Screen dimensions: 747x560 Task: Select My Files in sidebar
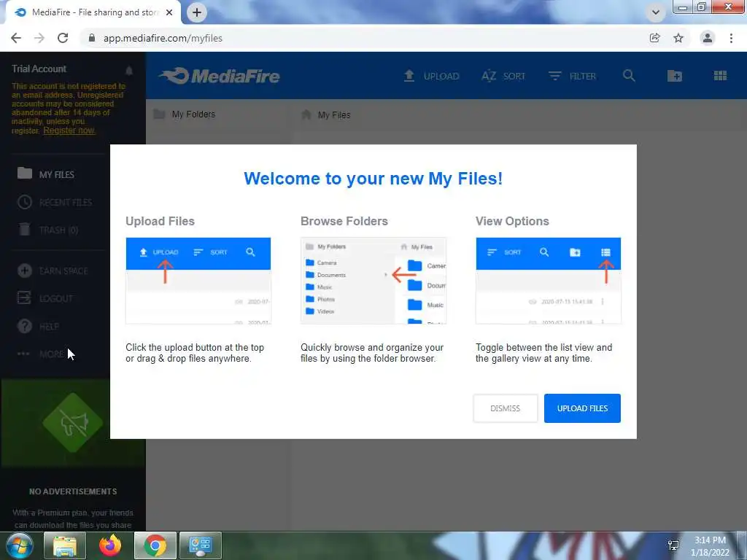tap(46, 174)
